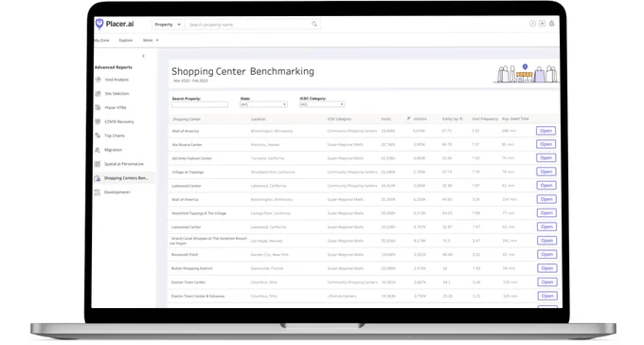Open Grand Canal Shoppes row
The image size is (644, 345).
tap(546, 241)
